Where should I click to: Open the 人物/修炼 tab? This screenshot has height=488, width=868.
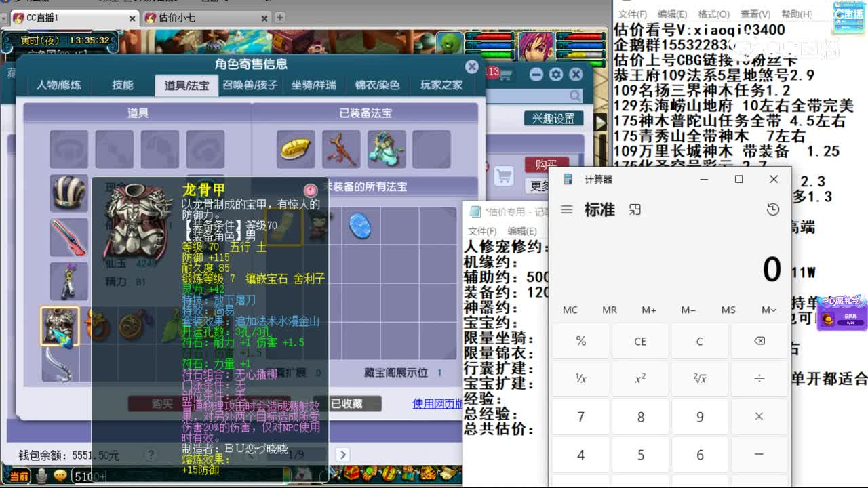click(x=58, y=85)
